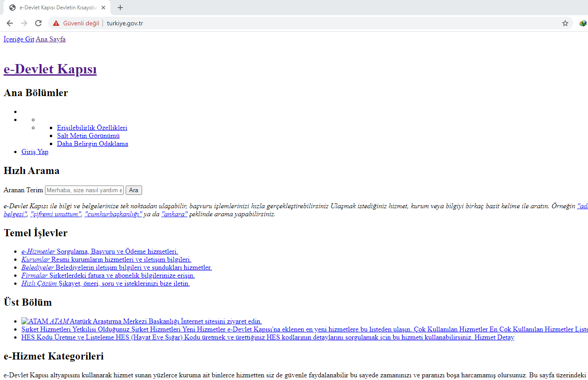Select the e-Devlet Kapısı browser tab
Screen dimensions: 588x380
[57, 8]
